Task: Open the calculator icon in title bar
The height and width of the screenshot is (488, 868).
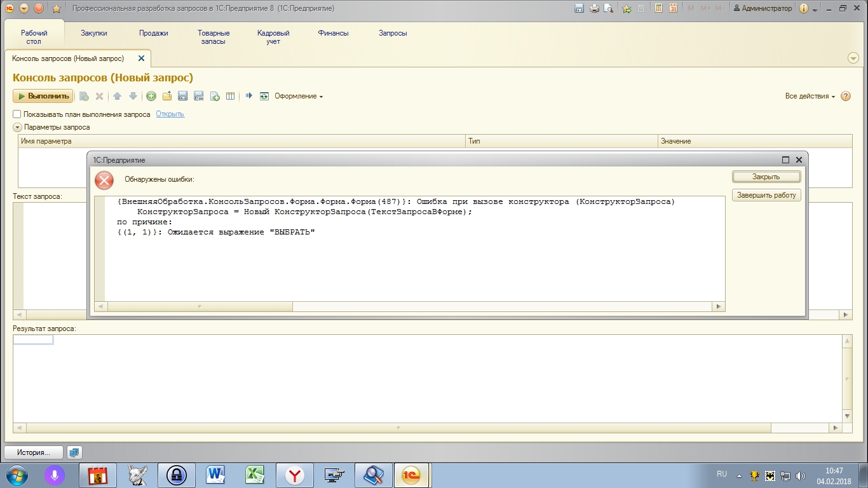Action: tap(659, 8)
